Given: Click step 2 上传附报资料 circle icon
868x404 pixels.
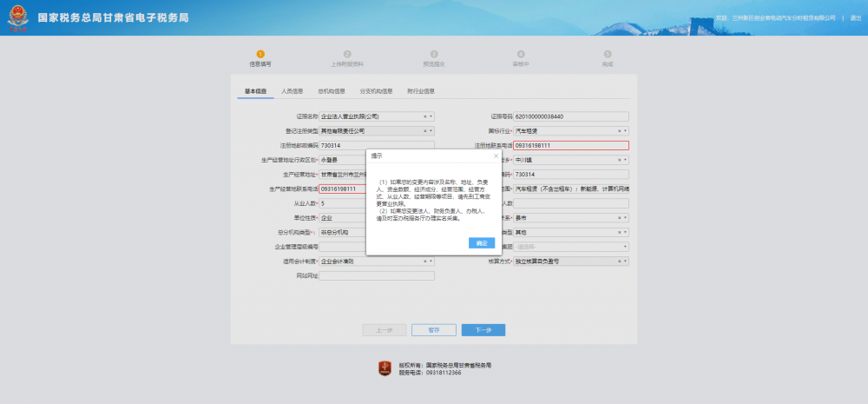Looking at the screenshot, I should (347, 54).
